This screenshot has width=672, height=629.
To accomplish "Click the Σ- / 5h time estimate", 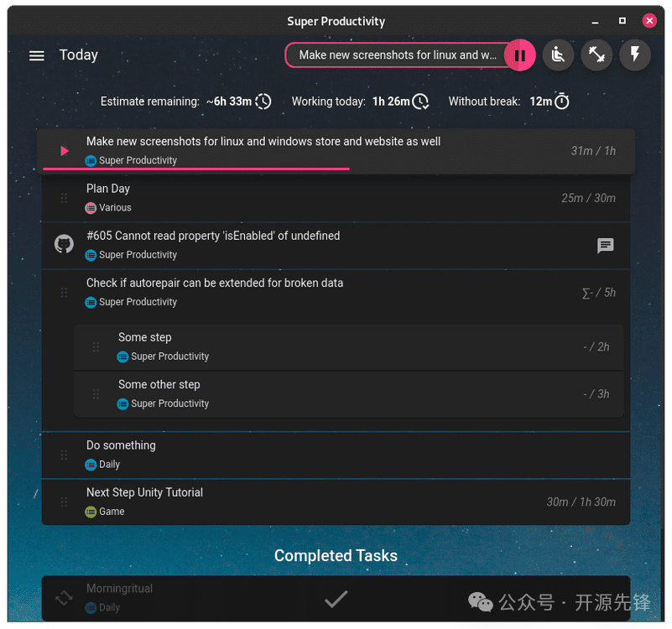I will (x=599, y=293).
